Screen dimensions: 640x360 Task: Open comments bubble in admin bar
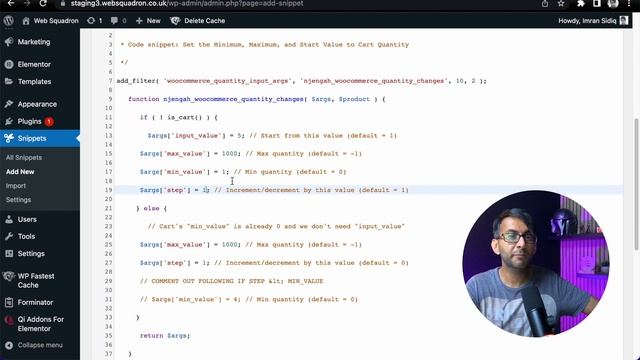click(x=118, y=21)
